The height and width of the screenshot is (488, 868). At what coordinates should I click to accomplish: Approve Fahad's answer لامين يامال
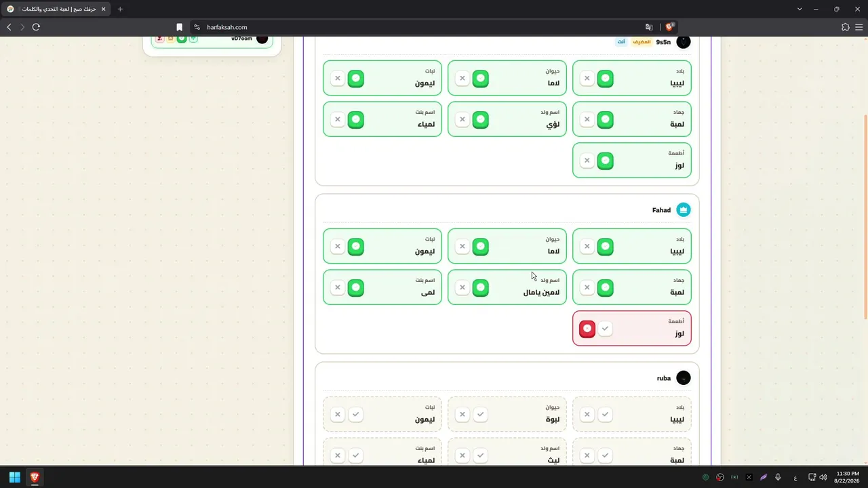[x=480, y=288]
